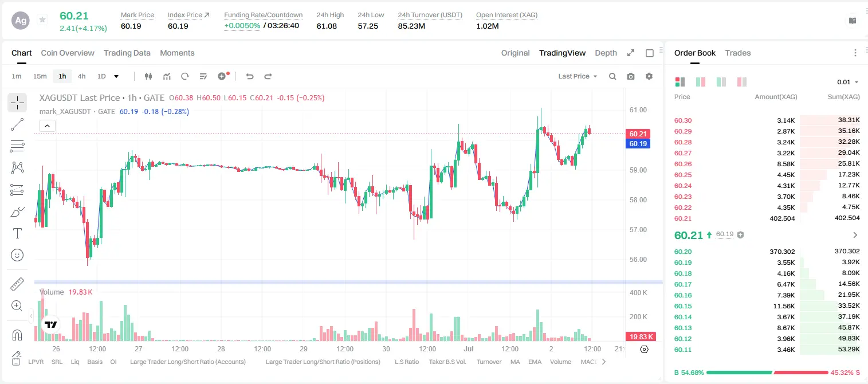Select the text annotation tool

(17, 233)
